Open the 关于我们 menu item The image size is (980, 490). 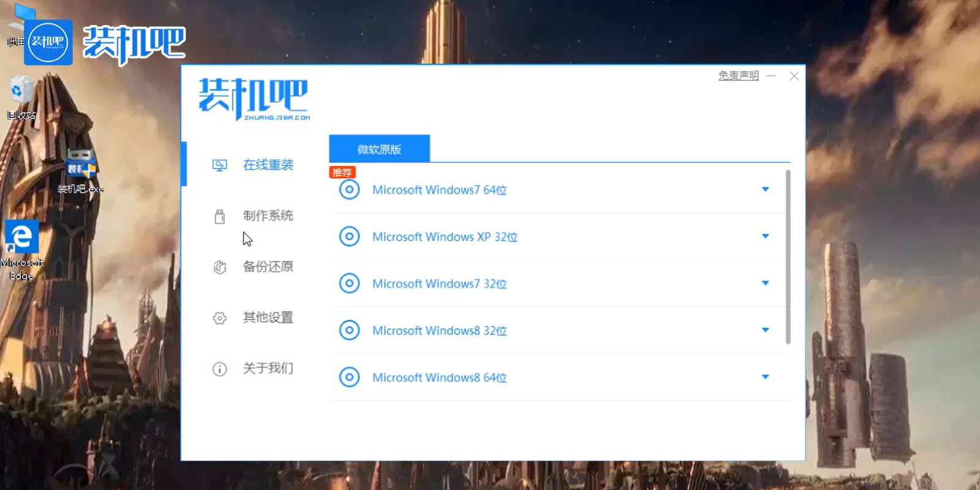(268, 368)
